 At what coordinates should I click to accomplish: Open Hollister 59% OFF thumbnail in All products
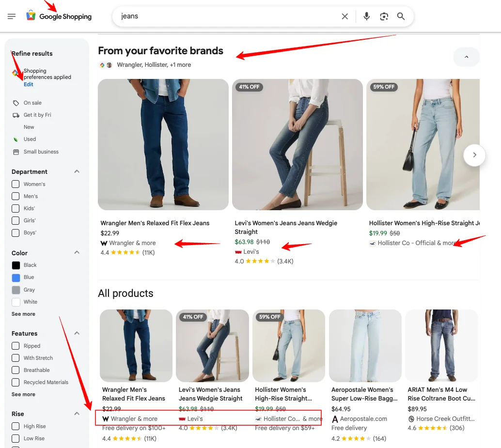click(289, 346)
